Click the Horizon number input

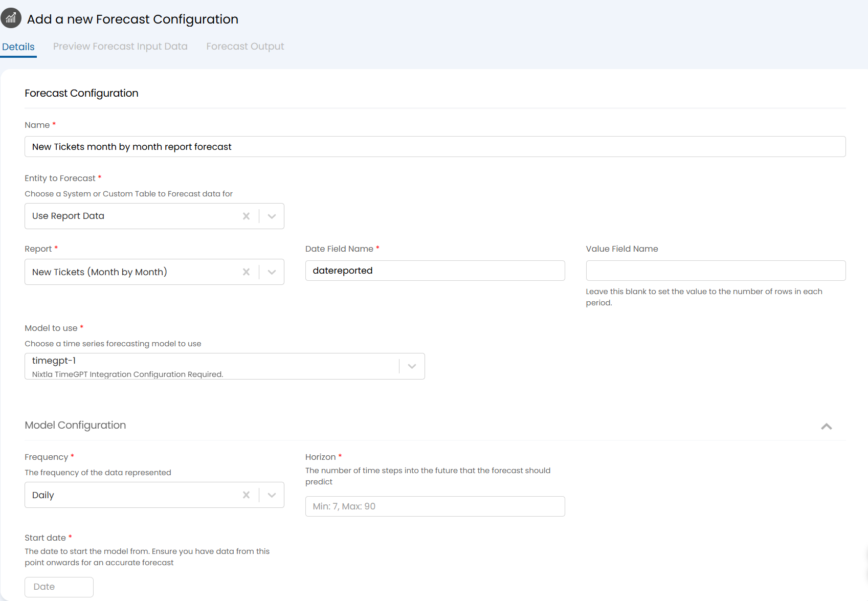pos(435,506)
